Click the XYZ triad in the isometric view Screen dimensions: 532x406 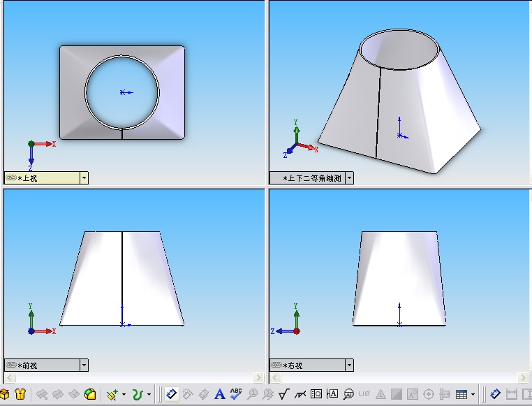click(x=301, y=139)
